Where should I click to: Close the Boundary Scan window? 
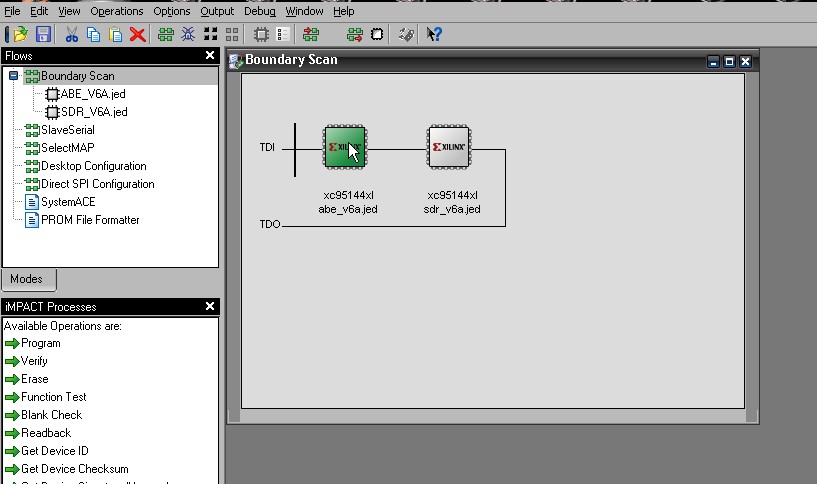[x=746, y=62]
